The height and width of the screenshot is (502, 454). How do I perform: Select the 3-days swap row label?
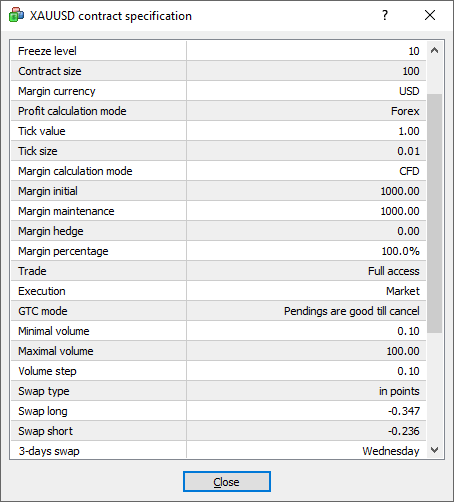[x=49, y=451]
